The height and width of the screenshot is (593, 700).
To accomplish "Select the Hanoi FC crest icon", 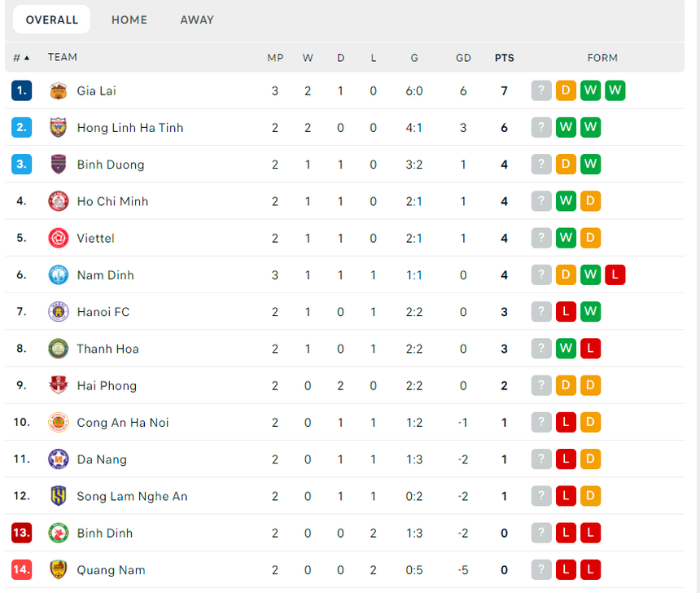I will click(x=58, y=311).
